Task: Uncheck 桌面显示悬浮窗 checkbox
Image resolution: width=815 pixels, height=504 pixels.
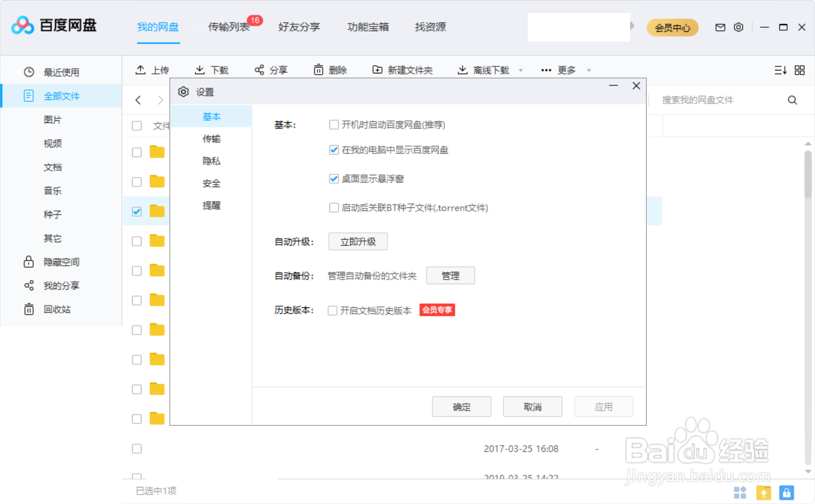Action: click(334, 178)
